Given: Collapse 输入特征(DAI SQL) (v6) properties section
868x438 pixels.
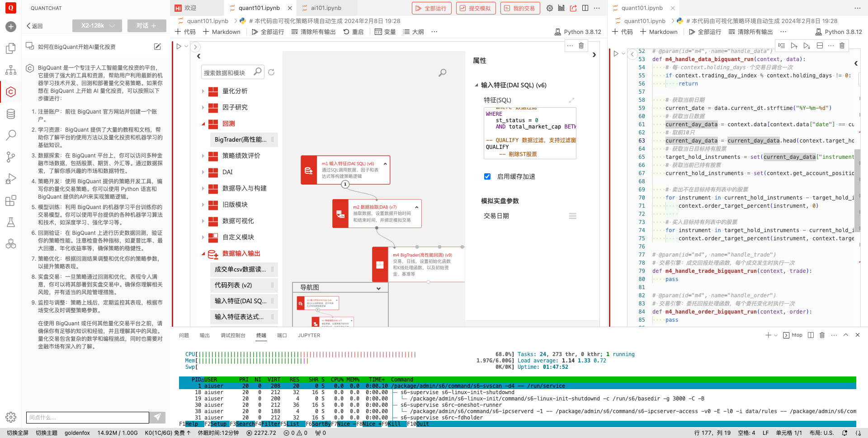Looking at the screenshot, I should pyautogui.click(x=476, y=85).
